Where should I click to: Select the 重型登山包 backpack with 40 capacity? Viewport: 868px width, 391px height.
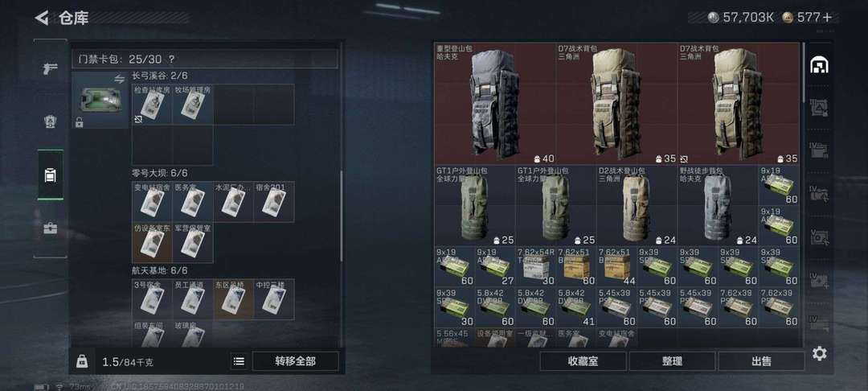(495, 104)
